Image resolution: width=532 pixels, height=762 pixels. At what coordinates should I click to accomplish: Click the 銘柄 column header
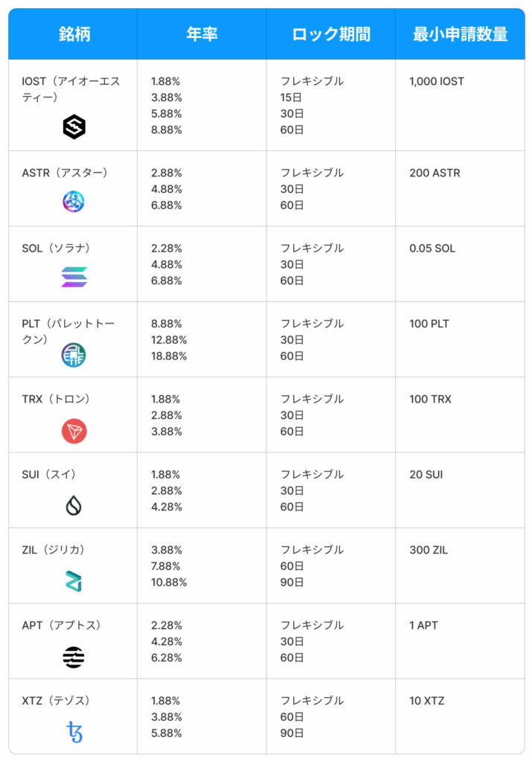click(x=74, y=34)
